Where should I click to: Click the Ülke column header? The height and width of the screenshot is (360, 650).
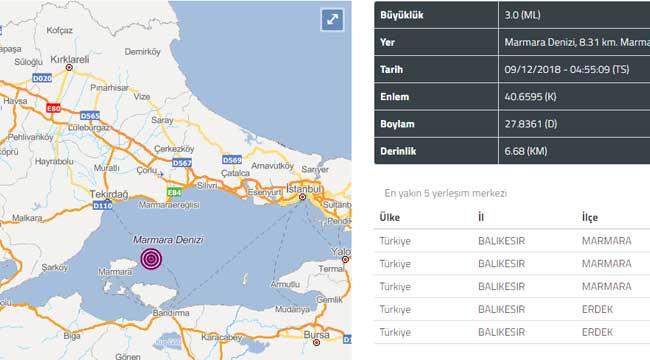click(390, 217)
